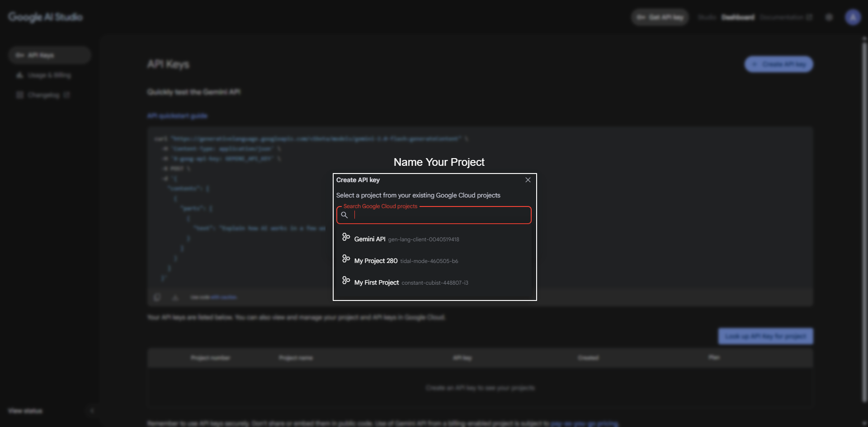Select the Gemini API project name
This screenshot has height=427, width=868.
(370, 239)
